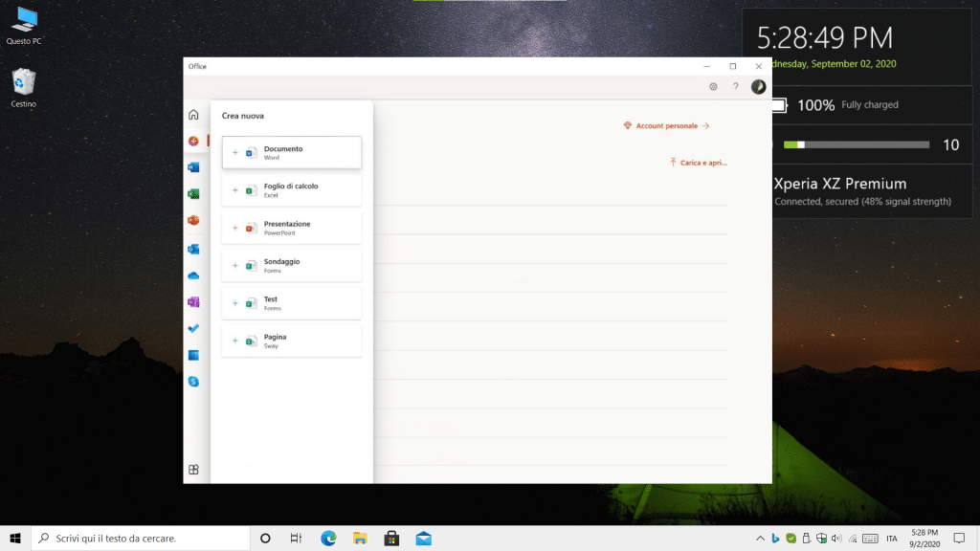Create a new Sondaggio in Forms

click(x=291, y=265)
